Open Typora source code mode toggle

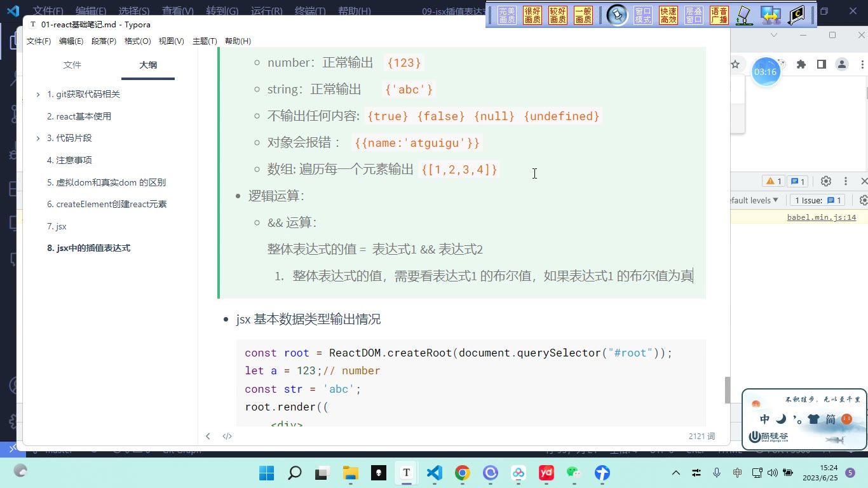(x=227, y=436)
